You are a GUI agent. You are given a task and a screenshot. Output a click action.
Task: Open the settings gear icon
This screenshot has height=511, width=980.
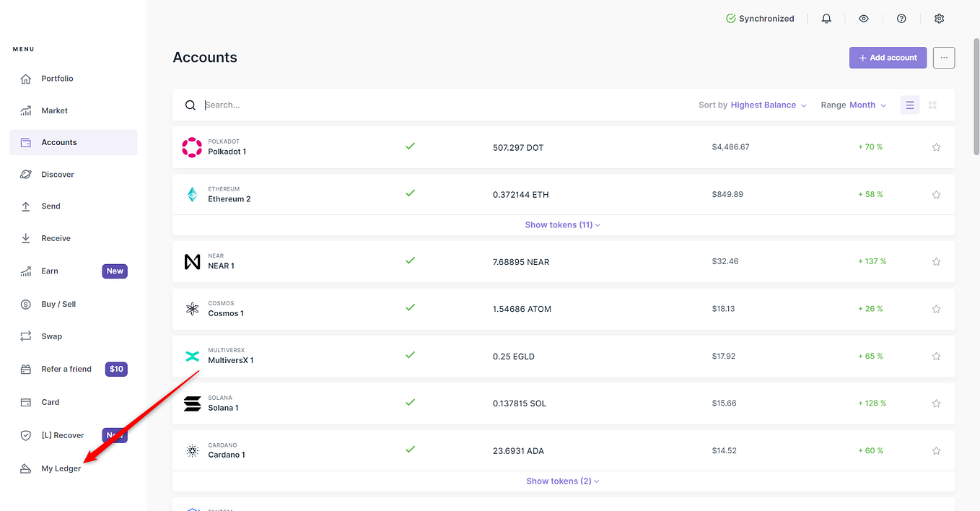pyautogui.click(x=939, y=19)
